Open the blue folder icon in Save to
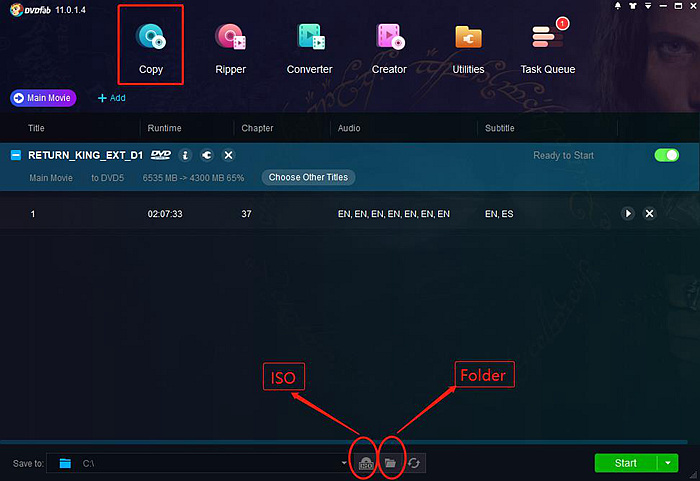The height and width of the screenshot is (481, 700). pos(65,463)
